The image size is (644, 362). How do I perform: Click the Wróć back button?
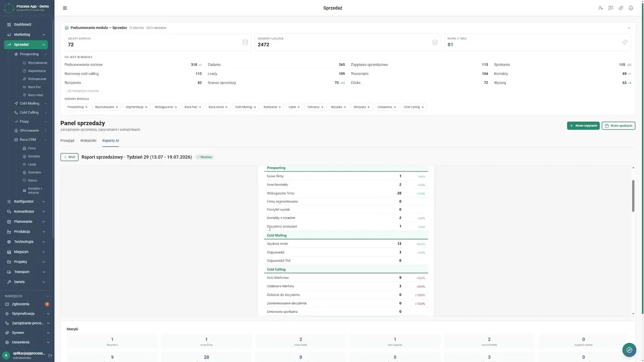point(69,157)
